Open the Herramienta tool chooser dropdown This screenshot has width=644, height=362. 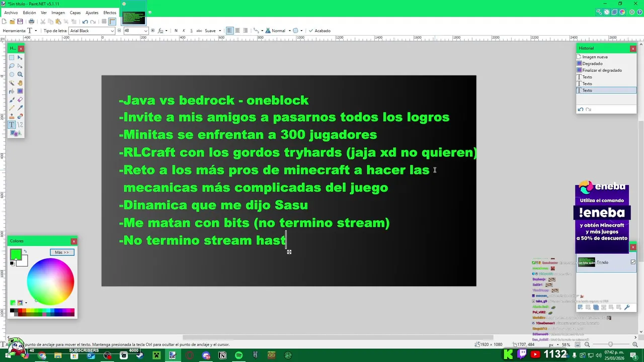[32, 31]
